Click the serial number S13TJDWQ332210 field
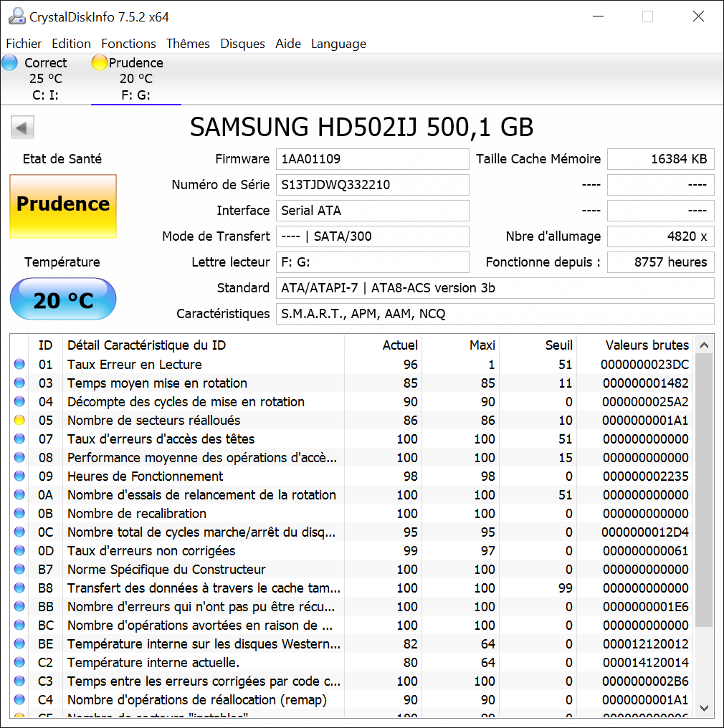Screen dimensions: 724x728 [372, 185]
